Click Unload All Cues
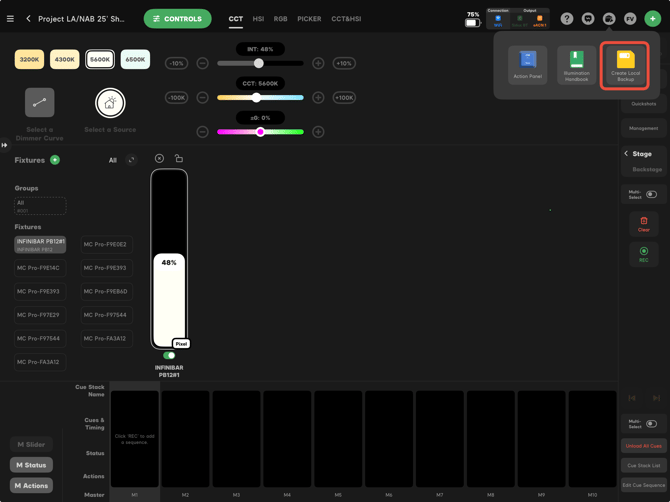 pyautogui.click(x=644, y=446)
